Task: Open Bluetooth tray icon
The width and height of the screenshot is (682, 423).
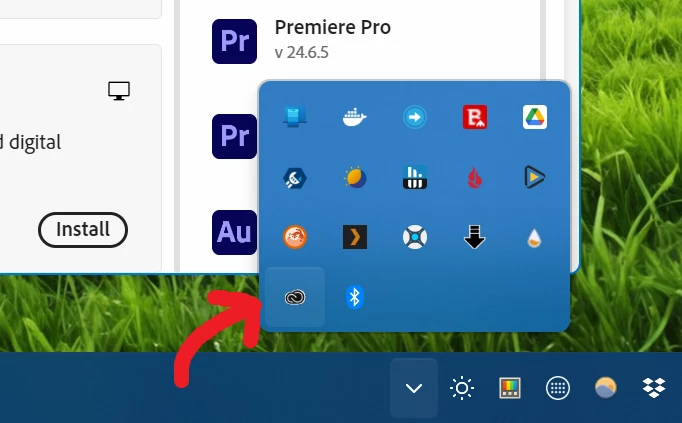Action: click(354, 297)
